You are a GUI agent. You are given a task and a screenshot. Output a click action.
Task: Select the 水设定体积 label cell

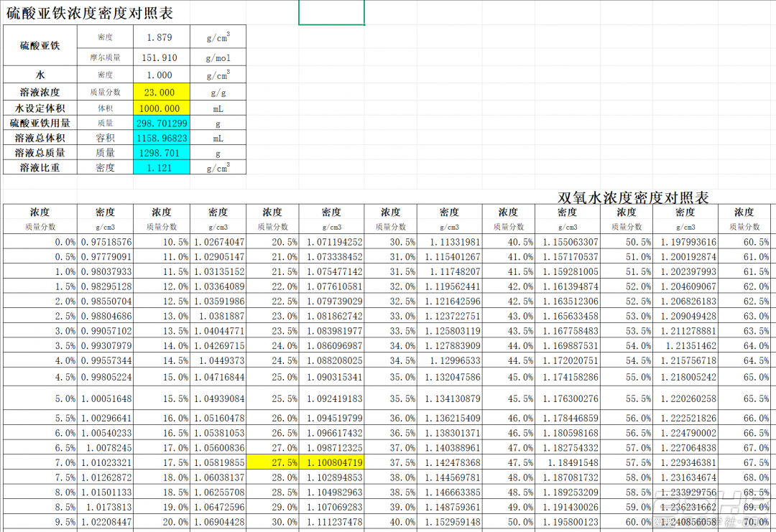pyautogui.click(x=40, y=108)
